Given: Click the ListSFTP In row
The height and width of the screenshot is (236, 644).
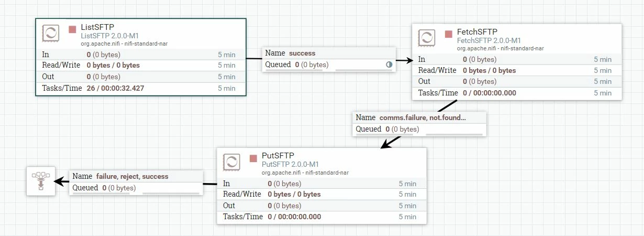Looking at the screenshot, I should click(141, 55).
